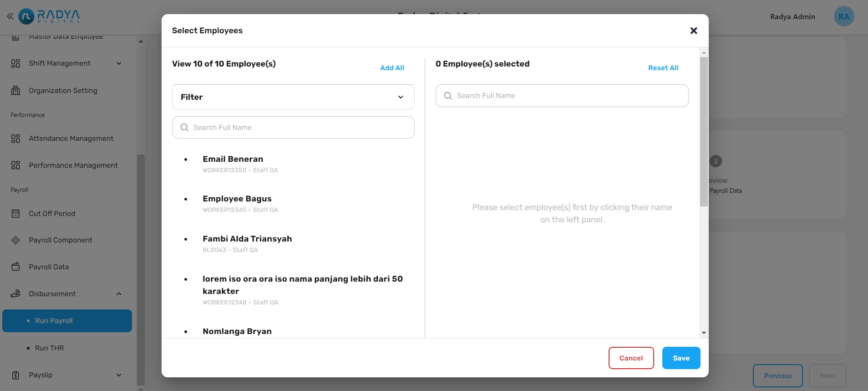
Task: Collapse the Disbursement menu chevron
Action: [x=119, y=294]
